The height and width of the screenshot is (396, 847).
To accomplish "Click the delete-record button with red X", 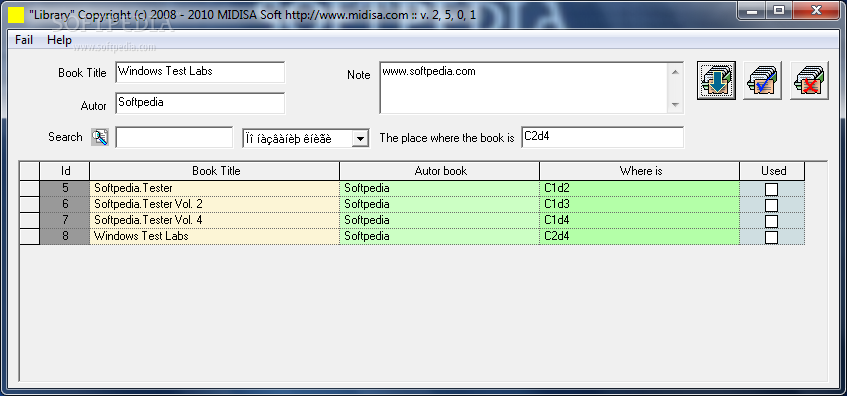I will [810, 80].
